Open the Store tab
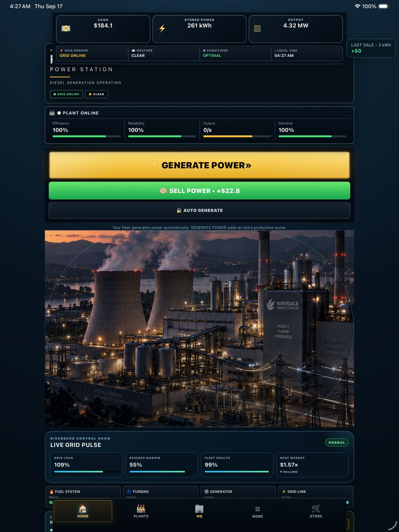This screenshot has height=532, width=399. (x=316, y=511)
